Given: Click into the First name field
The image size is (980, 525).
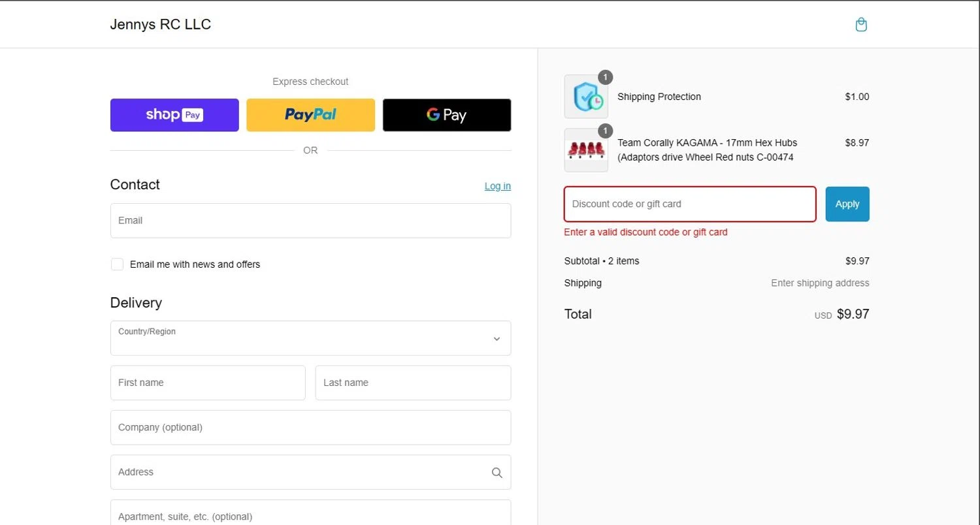Looking at the screenshot, I should (x=208, y=383).
